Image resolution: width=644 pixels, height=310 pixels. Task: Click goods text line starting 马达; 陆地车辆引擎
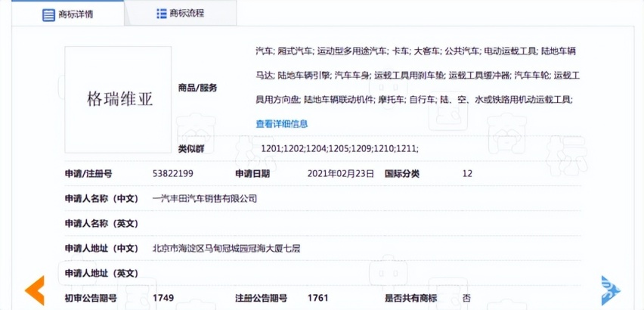418,76
